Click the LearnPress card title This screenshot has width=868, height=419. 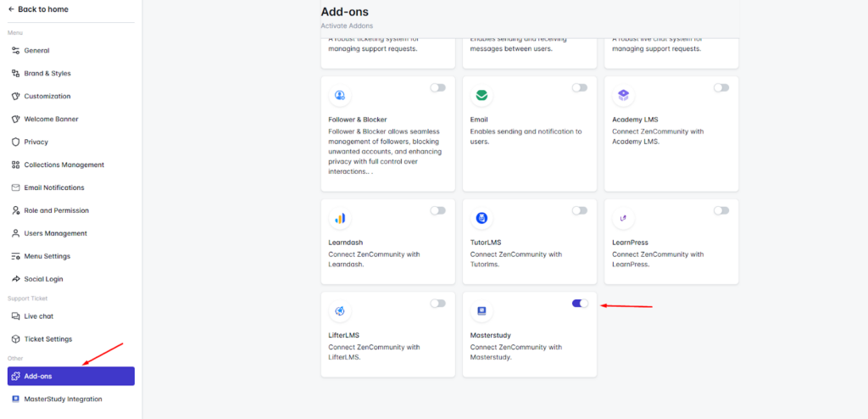tap(630, 243)
